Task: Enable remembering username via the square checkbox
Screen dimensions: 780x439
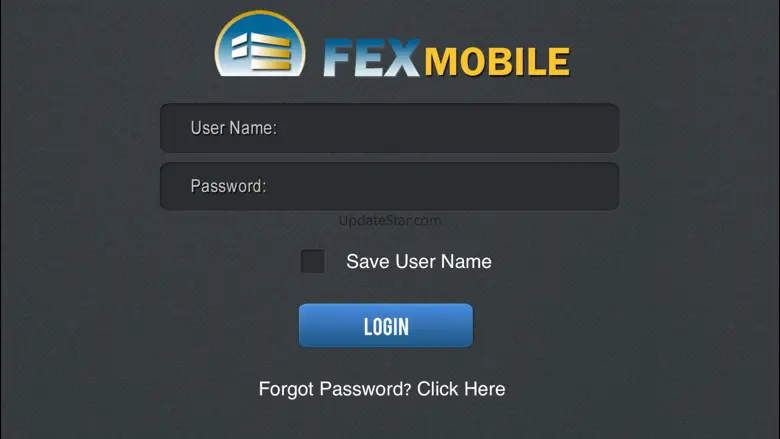Action: (x=313, y=261)
